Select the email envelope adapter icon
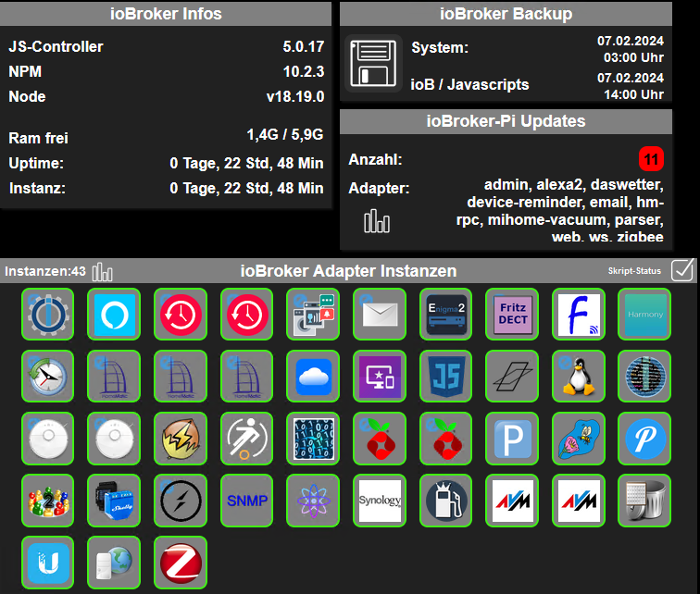This screenshot has width=700, height=594. click(379, 315)
